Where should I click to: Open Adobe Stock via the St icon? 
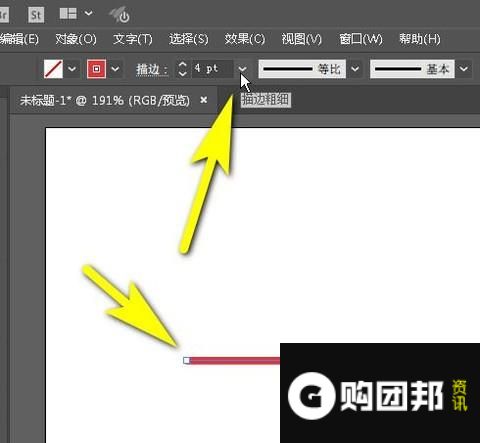click(36, 14)
